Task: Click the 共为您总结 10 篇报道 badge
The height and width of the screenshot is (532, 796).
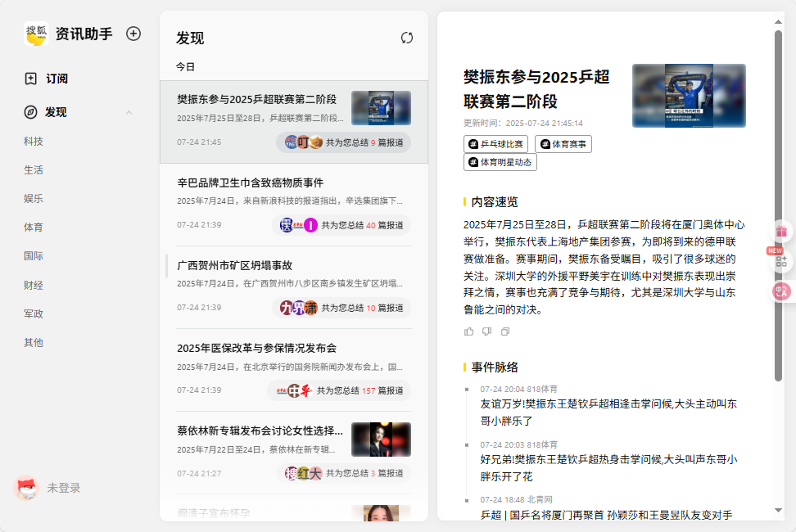Action: [341, 308]
